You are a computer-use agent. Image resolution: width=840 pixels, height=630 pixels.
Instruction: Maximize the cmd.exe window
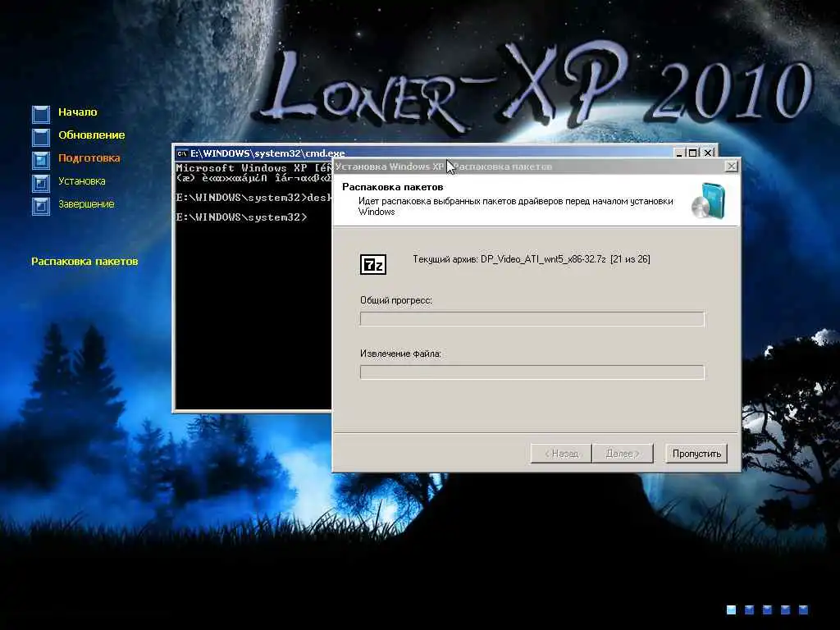[x=692, y=153]
